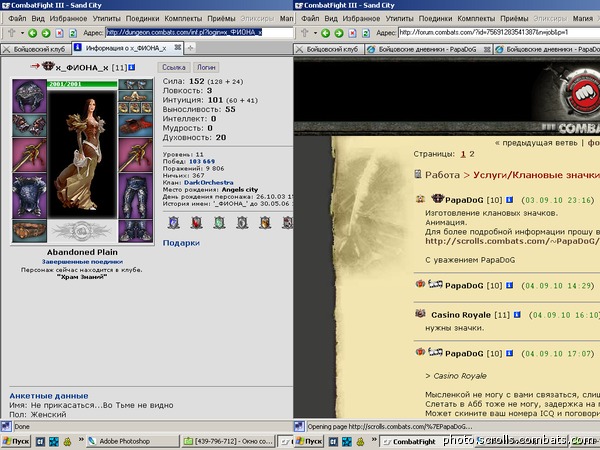The image size is (600, 450).
Task: Click the up arrow in right window toolbar
Action: click(305, 33)
